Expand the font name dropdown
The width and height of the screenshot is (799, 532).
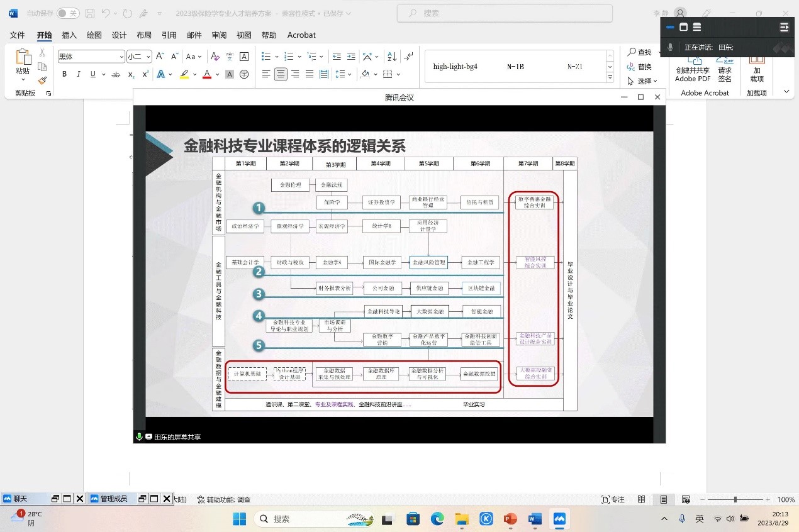pyautogui.click(x=121, y=57)
